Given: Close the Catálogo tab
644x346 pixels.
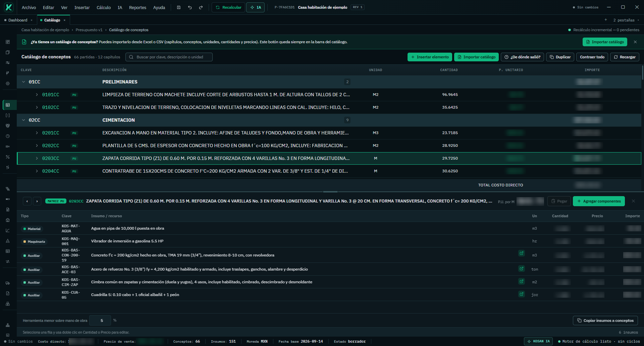Looking at the screenshot, I should coord(64,20).
